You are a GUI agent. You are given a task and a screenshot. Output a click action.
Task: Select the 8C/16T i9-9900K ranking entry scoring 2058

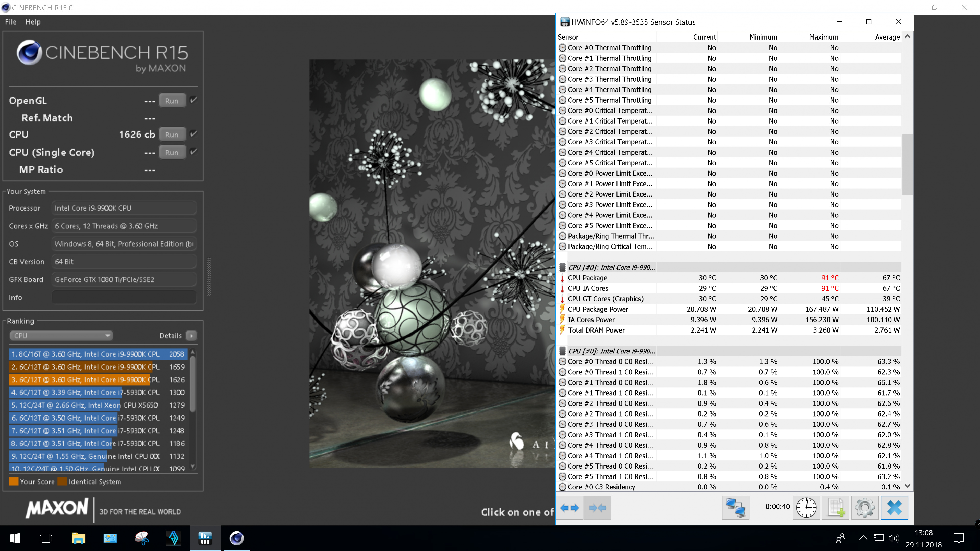[x=98, y=354]
